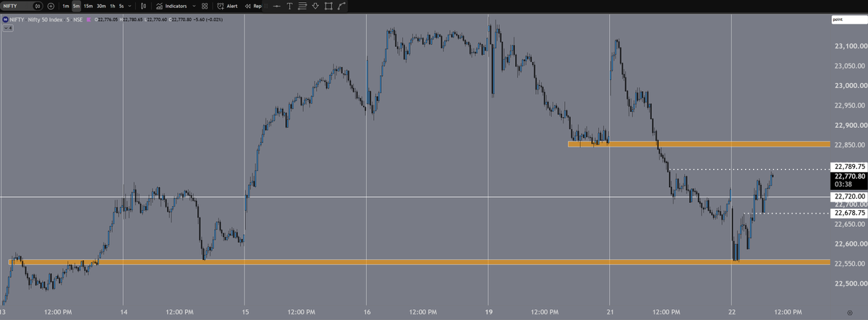868x320 pixels.
Task: Grab the floating drawing toolbar handle
Action: click(x=265, y=6)
